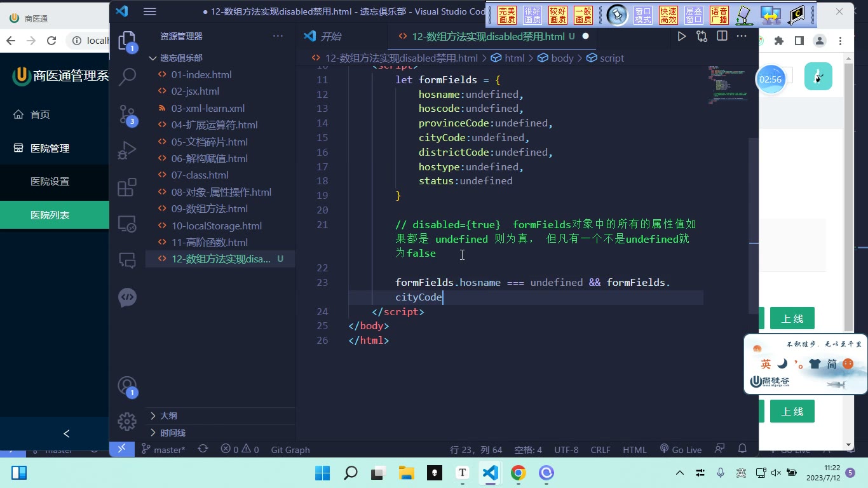The height and width of the screenshot is (488, 868).
Task: Open the Accounts icon in activity bar
Action: click(x=127, y=386)
